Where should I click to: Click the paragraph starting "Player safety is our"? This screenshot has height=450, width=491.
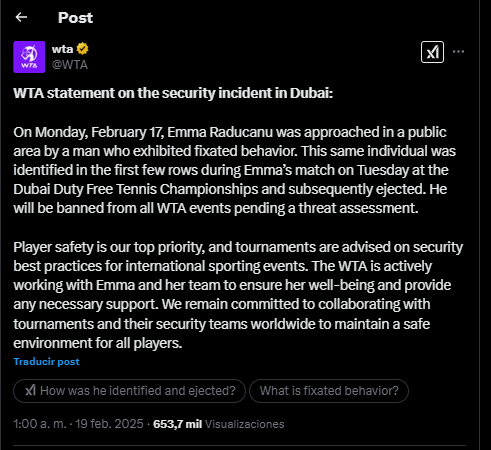tap(238, 295)
